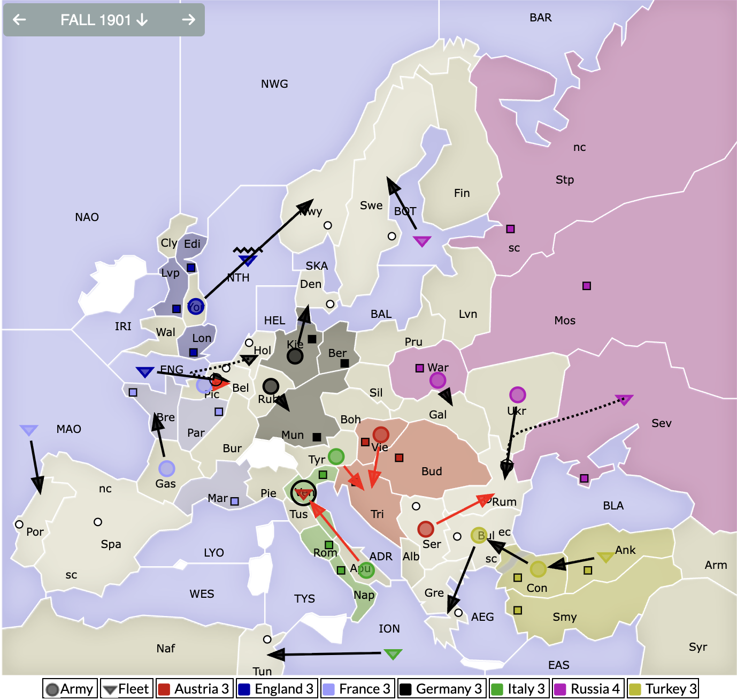Image resolution: width=737 pixels, height=700 pixels.
Task: Select the Turkish army in Constantinople
Action: [x=538, y=569]
